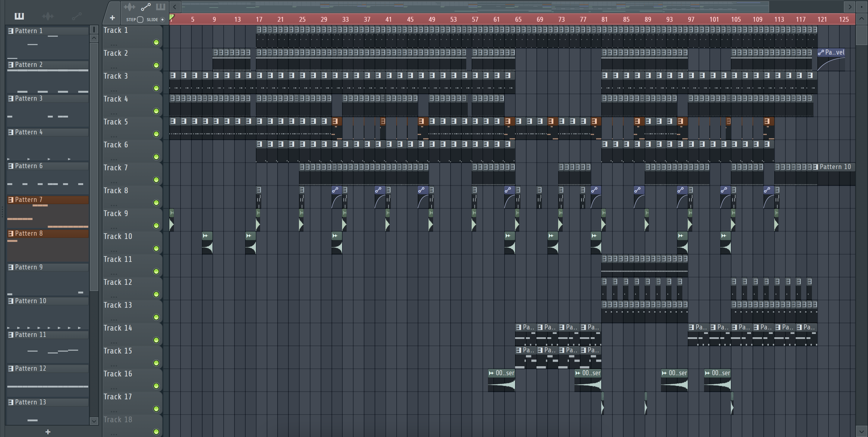Mute Track 14 with its green LED

[x=156, y=340]
